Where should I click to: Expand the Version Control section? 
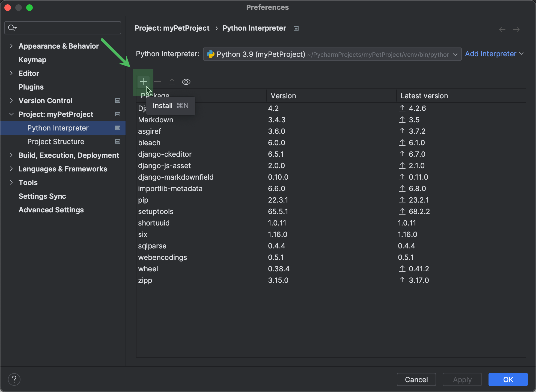click(x=11, y=100)
